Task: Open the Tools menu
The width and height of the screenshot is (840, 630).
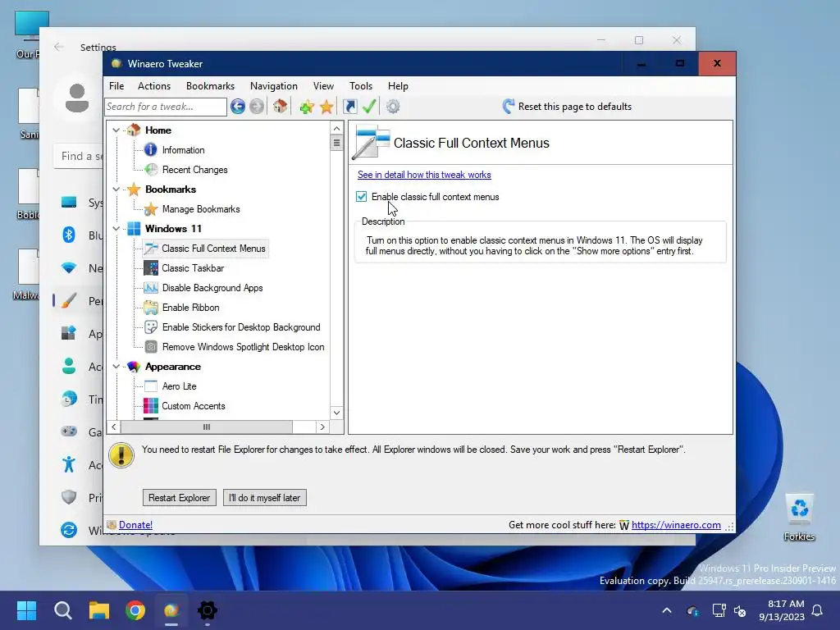Action: [x=361, y=85]
